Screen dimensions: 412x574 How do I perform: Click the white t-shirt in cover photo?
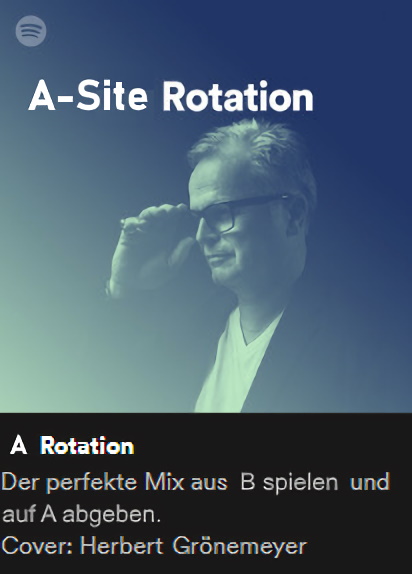pyautogui.click(x=238, y=362)
